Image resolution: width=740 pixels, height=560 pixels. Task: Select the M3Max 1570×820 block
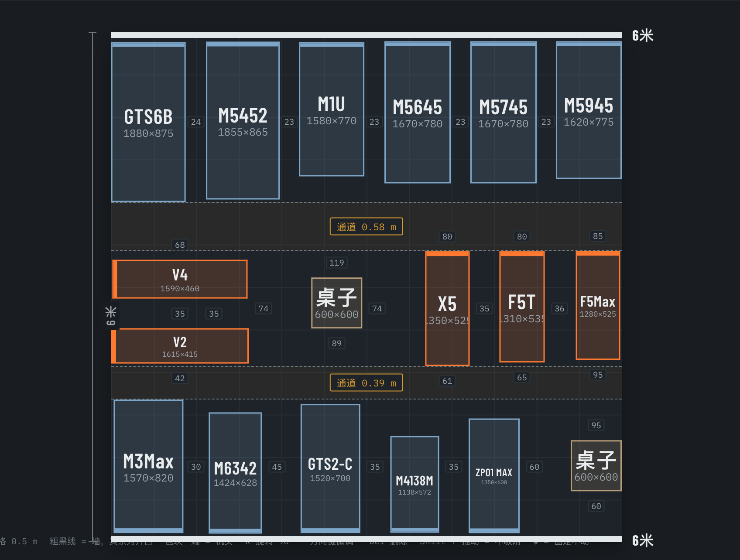(x=148, y=466)
